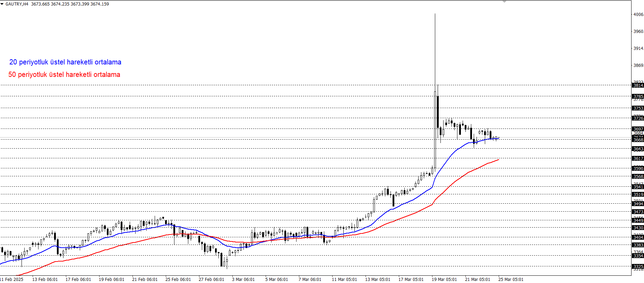
Task: Click the 3960 price scale value
Action: tap(638, 32)
